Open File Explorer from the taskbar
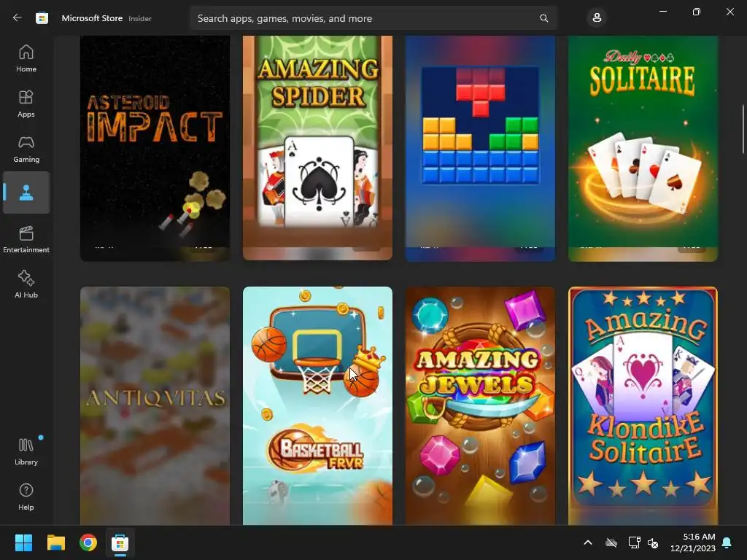 [x=55, y=542]
